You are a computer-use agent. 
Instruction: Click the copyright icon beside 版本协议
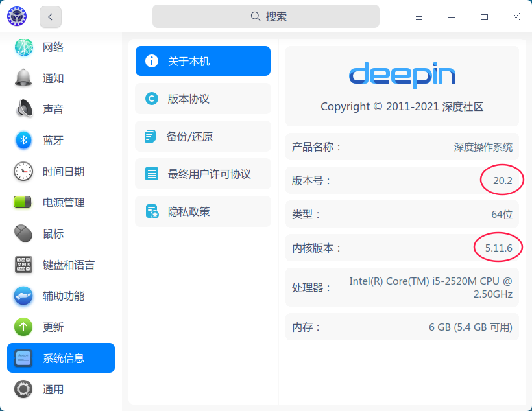pos(152,99)
